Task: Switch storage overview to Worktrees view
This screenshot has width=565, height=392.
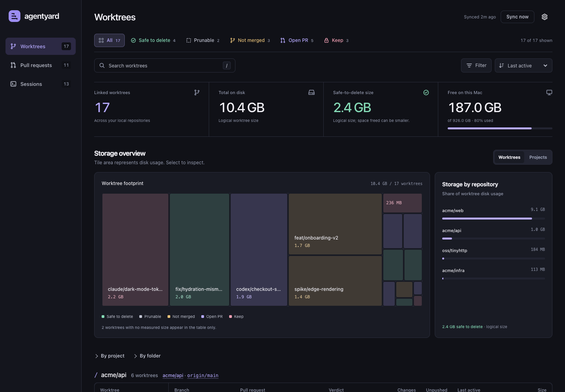Action: tap(509, 157)
